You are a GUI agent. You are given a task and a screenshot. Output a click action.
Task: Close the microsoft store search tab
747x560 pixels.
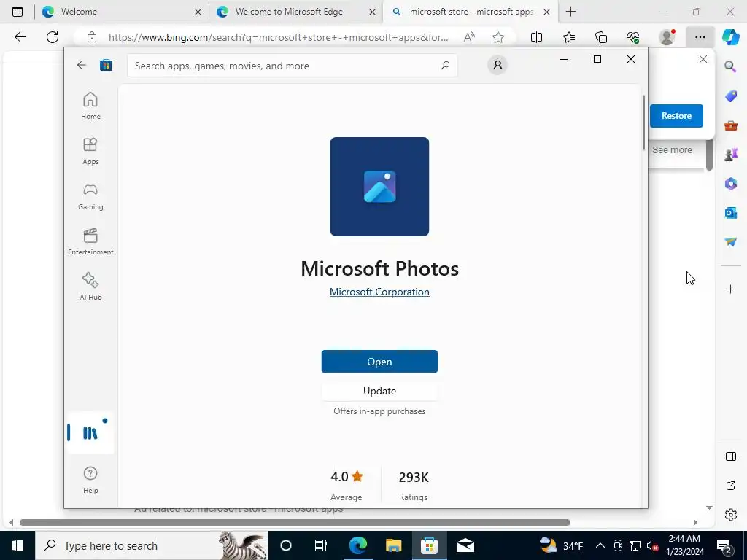tap(547, 12)
